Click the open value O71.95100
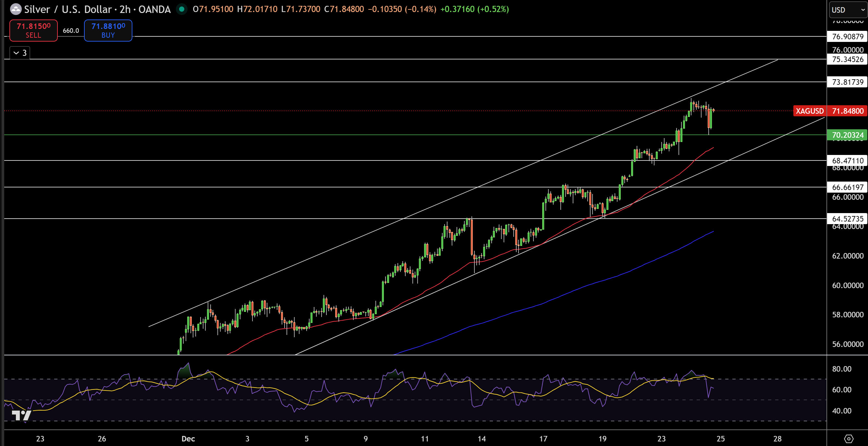 click(213, 9)
